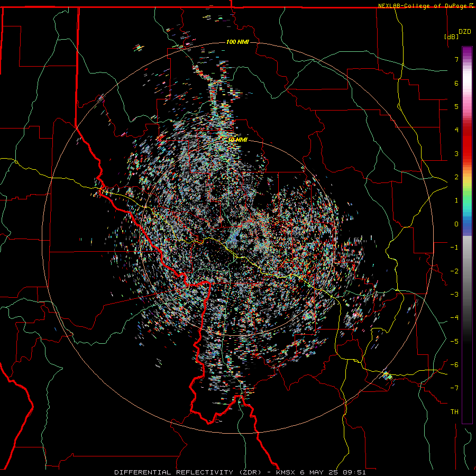Click the 50 NMI range ring label
This screenshot has height=476, width=476.
point(237,140)
